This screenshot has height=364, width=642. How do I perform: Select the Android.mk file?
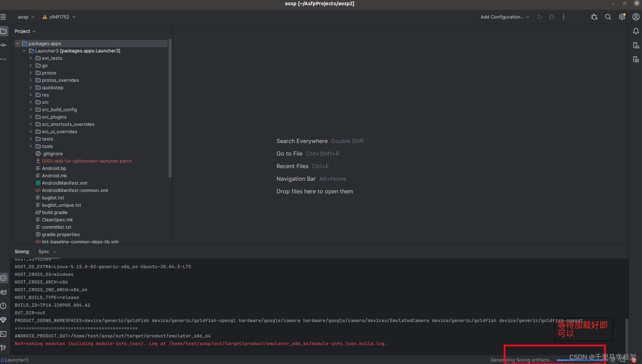point(54,176)
